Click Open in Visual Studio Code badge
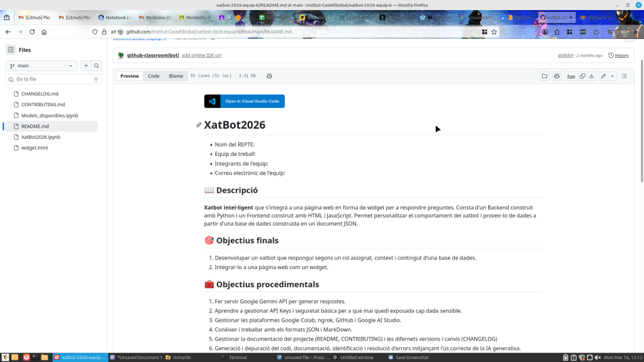 (x=244, y=101)
